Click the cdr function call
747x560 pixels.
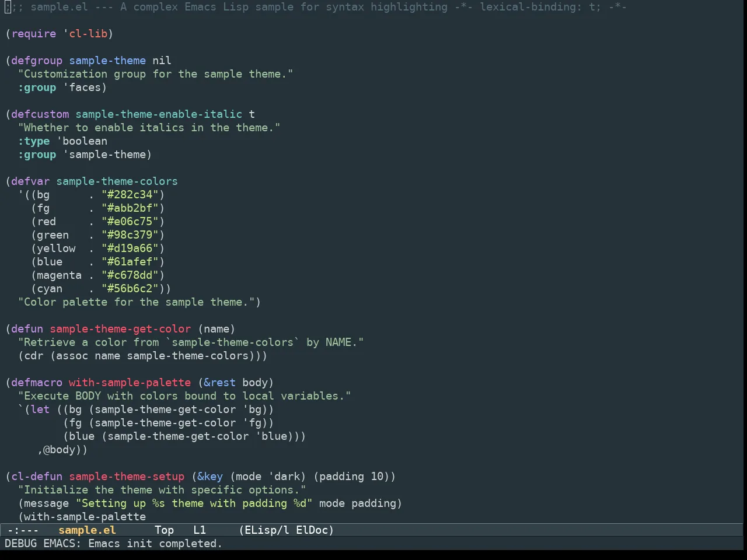(x=34, y=356)
